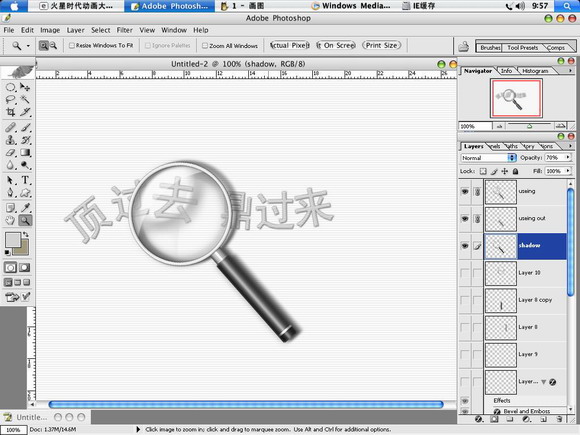The image size is (580, 435).
Task: Hide the useing out layer
Action: tap(465, 219)
